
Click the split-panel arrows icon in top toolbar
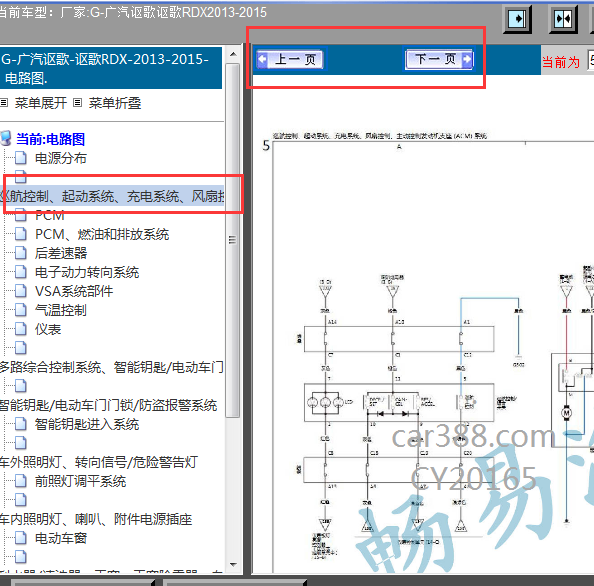pyautogui.click(x=563, y=19)
